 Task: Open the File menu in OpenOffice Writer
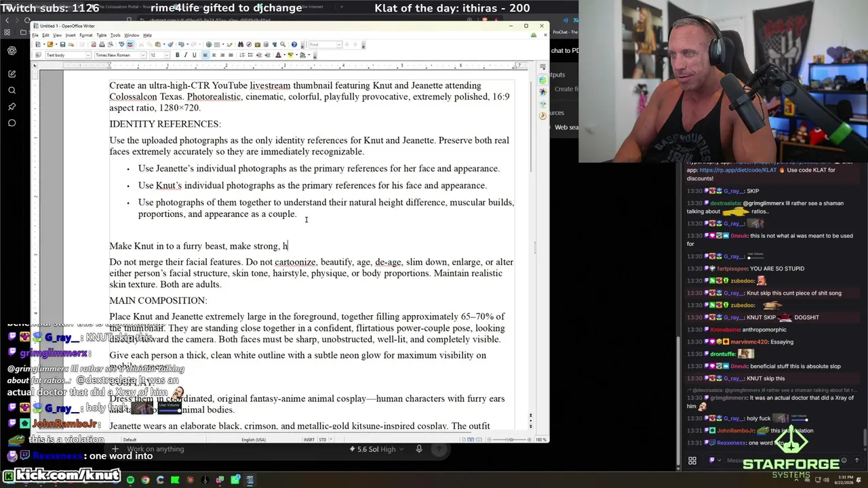[x=35, y=35]
